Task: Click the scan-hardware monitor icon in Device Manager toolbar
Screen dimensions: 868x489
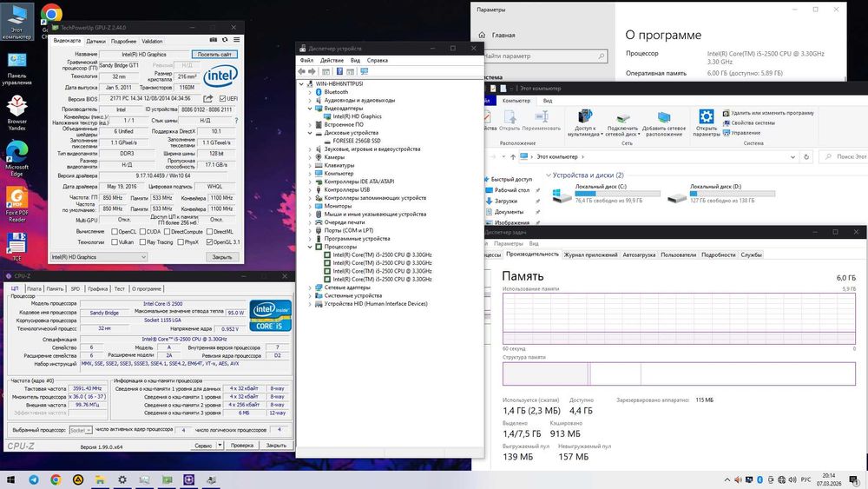Action: (x=365, y=71)
